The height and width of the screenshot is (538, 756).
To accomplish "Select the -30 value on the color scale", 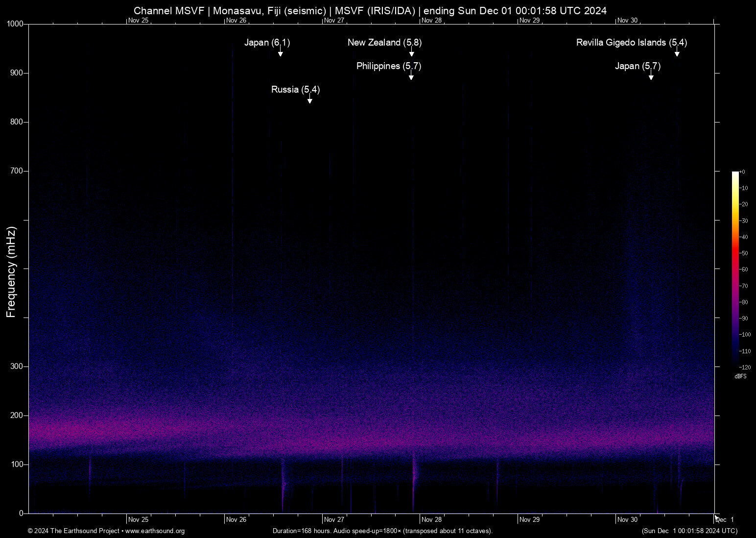I will pos(743,221).
